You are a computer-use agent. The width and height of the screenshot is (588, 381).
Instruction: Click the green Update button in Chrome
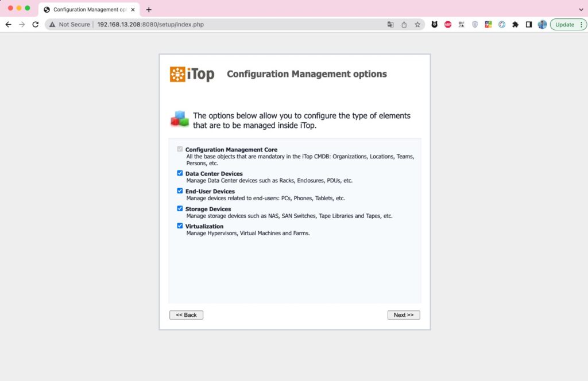click(564, 25)
